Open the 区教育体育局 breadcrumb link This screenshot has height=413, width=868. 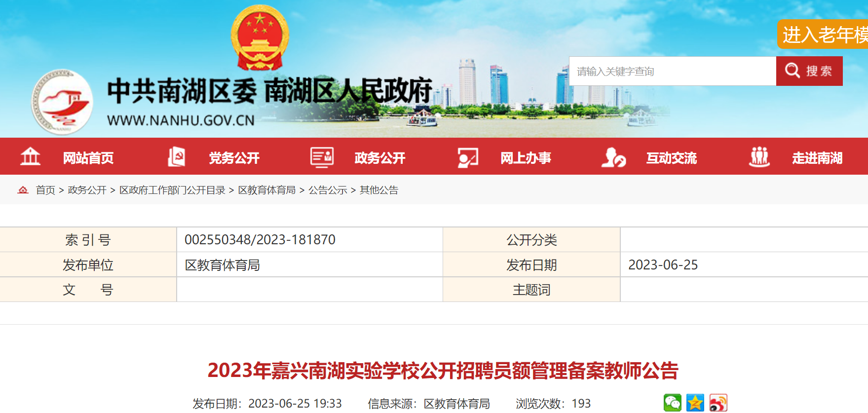(266, 190)
